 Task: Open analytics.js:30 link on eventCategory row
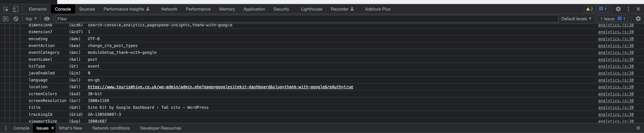[x=616, y=52]
